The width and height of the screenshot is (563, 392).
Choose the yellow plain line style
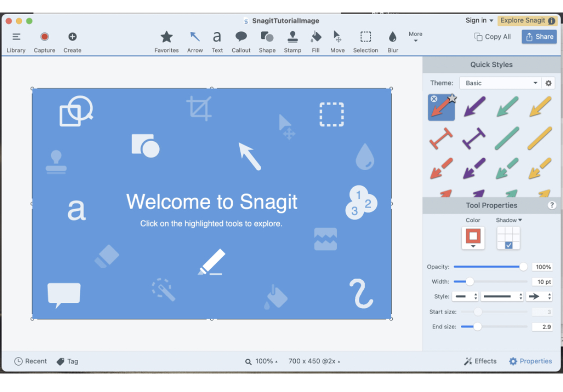tap(540, 138)
